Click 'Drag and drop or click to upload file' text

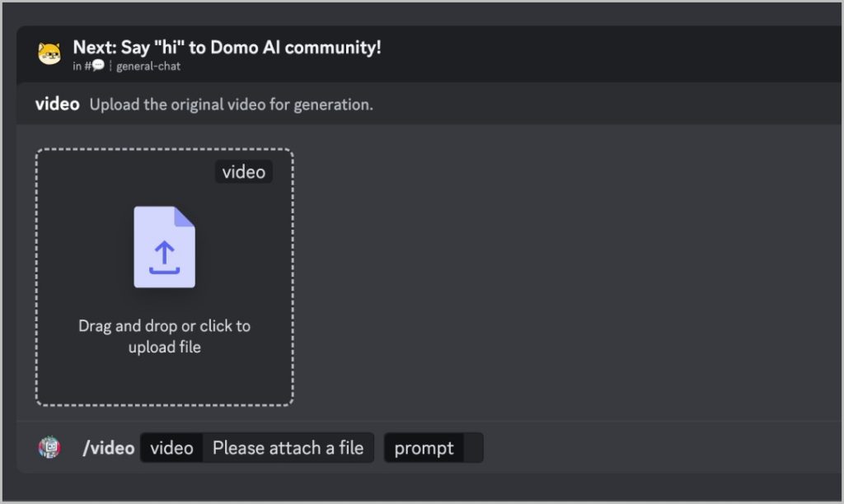click(164, 336)
